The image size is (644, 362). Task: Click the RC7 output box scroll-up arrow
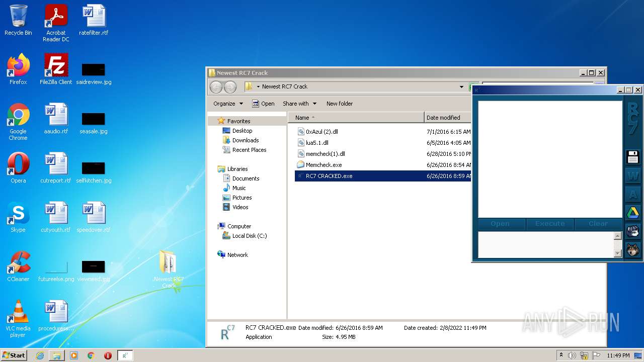[x=618, y=236]
